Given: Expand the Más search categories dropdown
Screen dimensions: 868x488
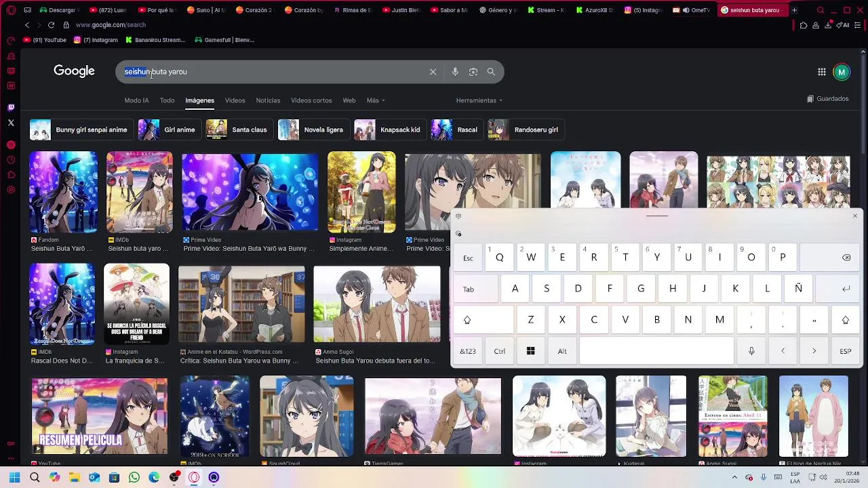Looking at the screenshot, I should (x=376, y=100).
